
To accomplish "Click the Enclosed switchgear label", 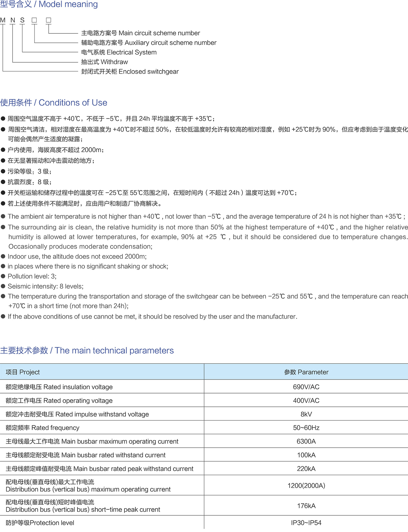I will pos(130,71).
